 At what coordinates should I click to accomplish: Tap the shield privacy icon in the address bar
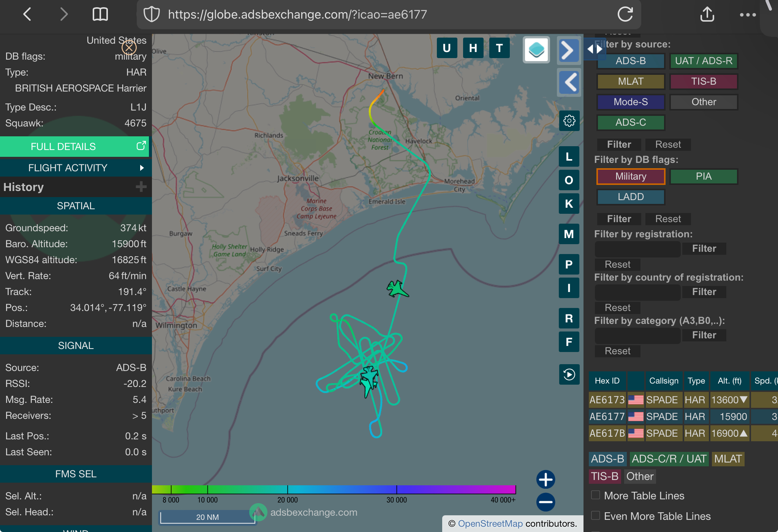click(x=151, y=14)
